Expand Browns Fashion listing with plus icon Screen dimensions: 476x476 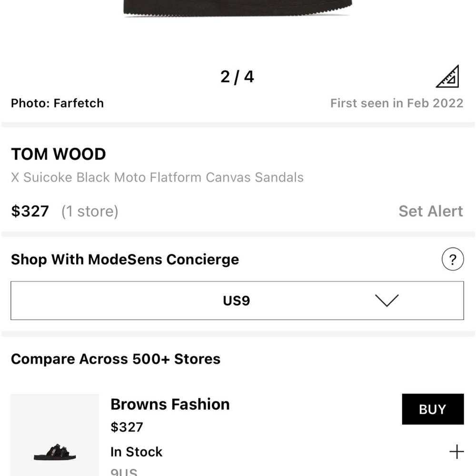[456, 452]
